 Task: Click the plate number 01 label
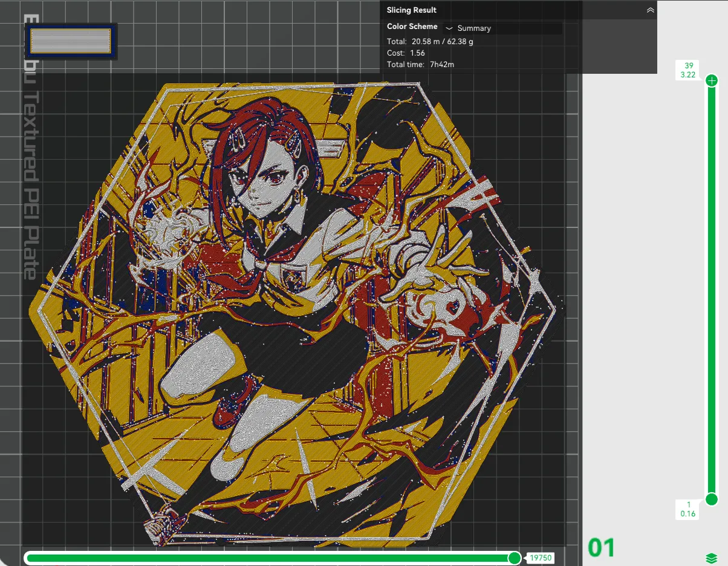point(601,548)
